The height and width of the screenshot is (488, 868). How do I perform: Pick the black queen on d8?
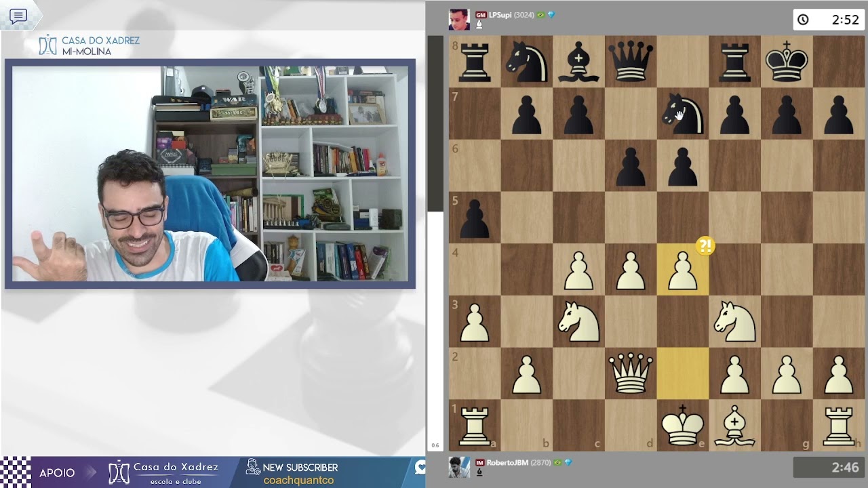click(x=631, y=62)
